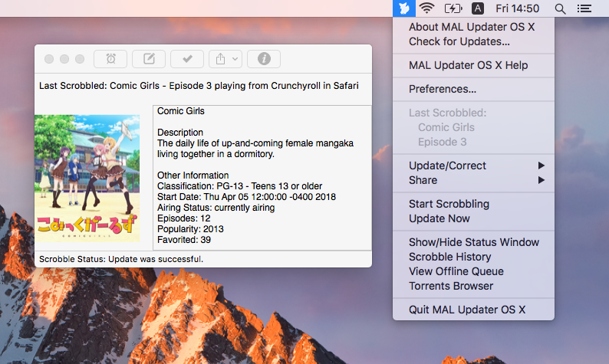Viewport: 609px width, 364px height.
Task: Click the Comic Girls cover artwork
Action: pos(87,179)
